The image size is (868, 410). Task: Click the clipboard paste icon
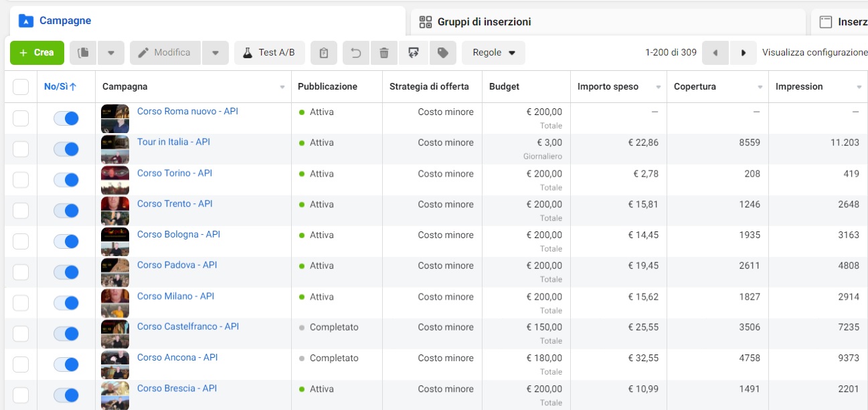coord(324,53)
